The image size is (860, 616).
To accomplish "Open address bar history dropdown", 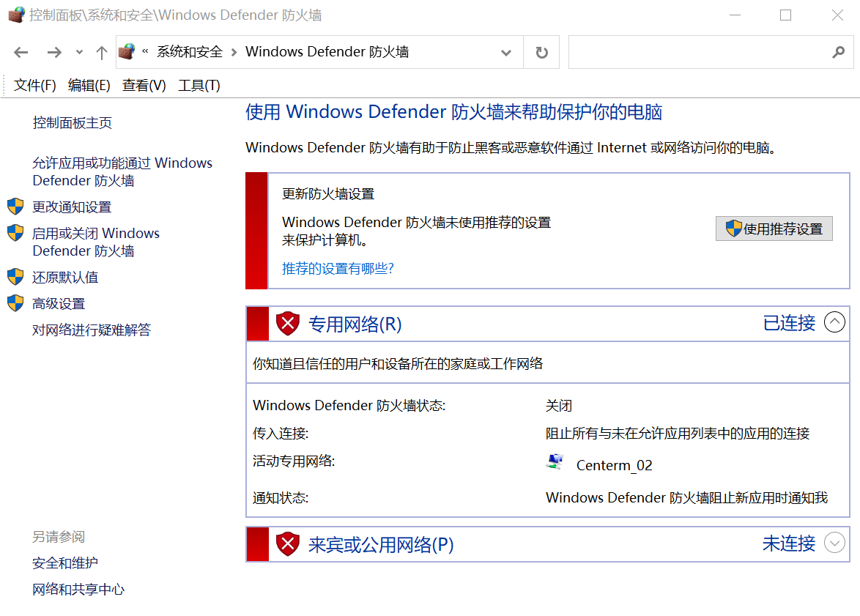I will (x=505, y=53).
